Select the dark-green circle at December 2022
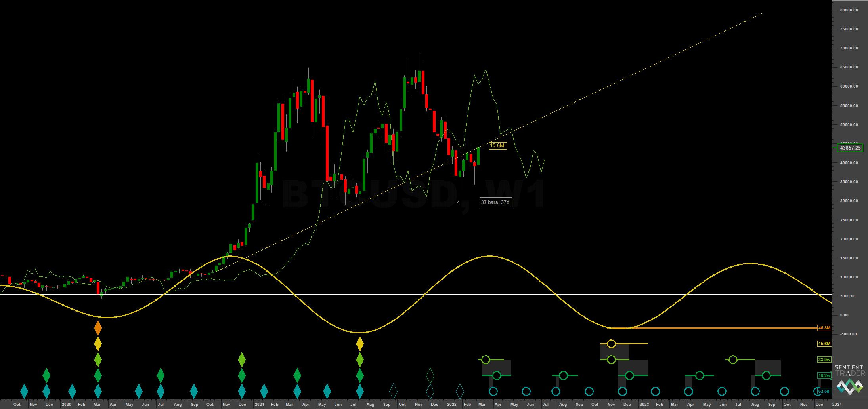Image resolution: width=868 pixels, height=409 pixels. pos(629,375)
